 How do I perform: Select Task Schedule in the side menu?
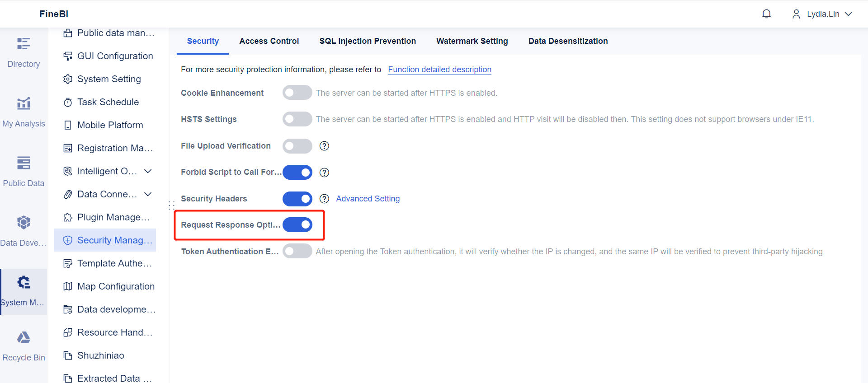[108, 102]
